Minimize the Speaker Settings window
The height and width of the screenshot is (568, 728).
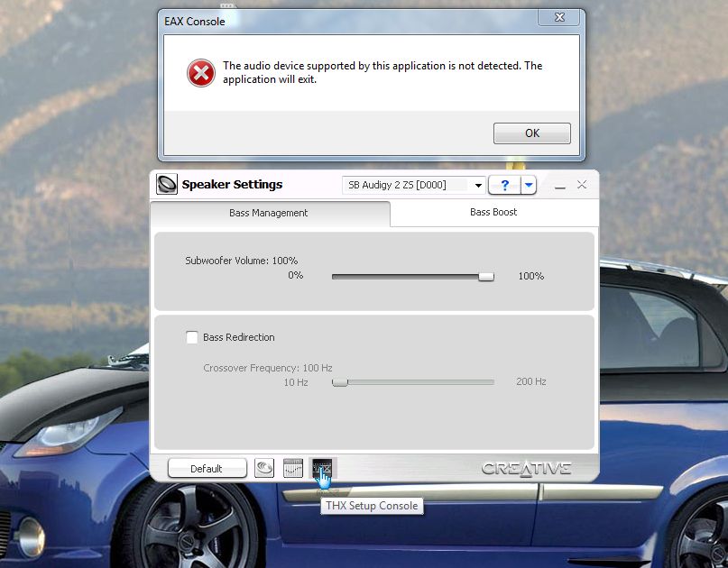click(x=560, y=186)
